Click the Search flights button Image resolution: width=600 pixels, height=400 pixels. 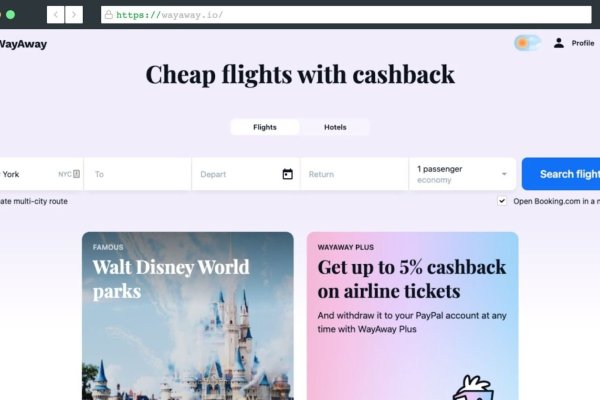click(561, 174)
